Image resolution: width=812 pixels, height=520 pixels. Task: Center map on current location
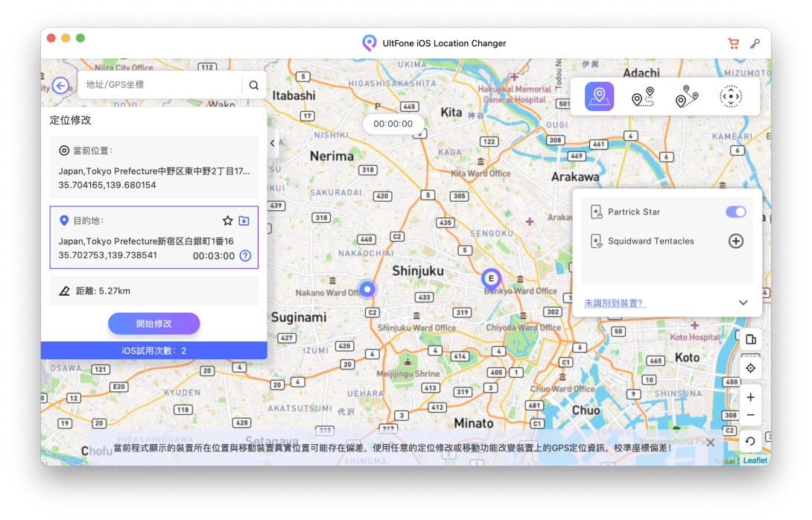[x=750, y=368]
